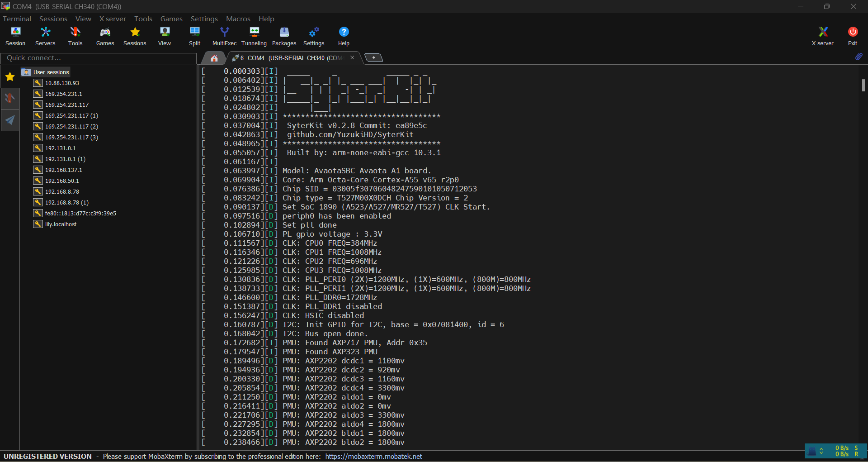Click the network monitor icon in status bar
Screen dimensions: 868x462
coord(812,451)
